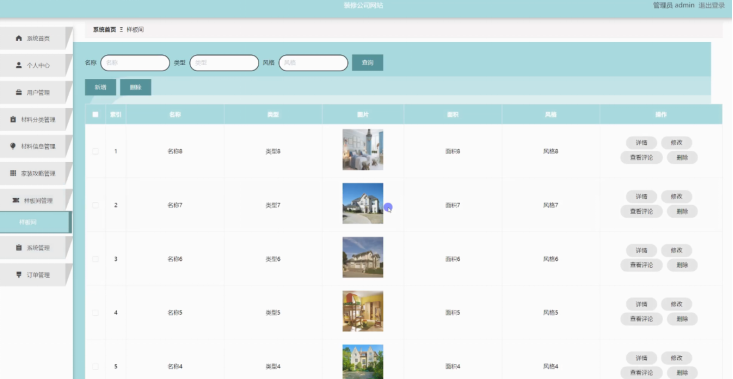Open house thumbnail in row 名称7
The image size is (733, 379).
point(363,203)
